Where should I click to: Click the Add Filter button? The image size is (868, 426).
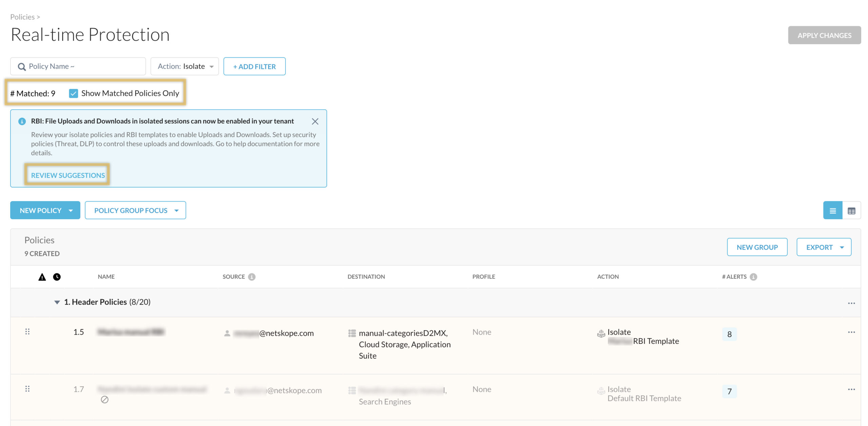[254, 67]
